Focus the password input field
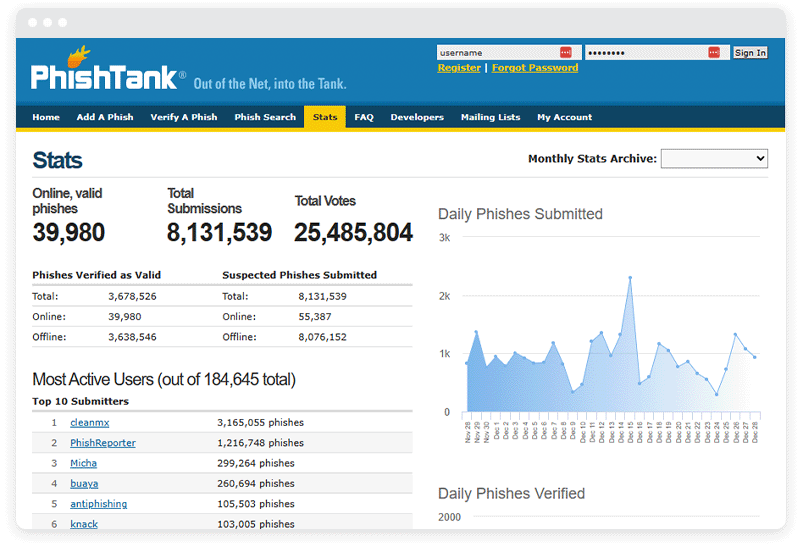Image resolution: width=800 pixels, height=545 pixels. click(657, 53)
